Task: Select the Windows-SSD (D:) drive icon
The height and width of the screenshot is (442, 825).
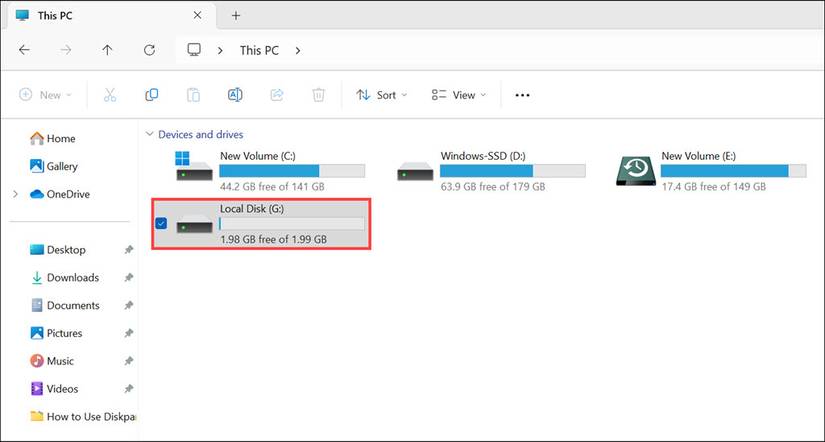Action: pyautogui.click(x=415, y=172)
